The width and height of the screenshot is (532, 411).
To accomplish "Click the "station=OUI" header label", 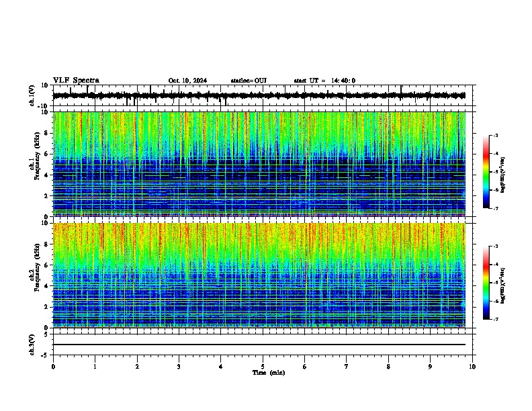I will click(x=249, y=81).
